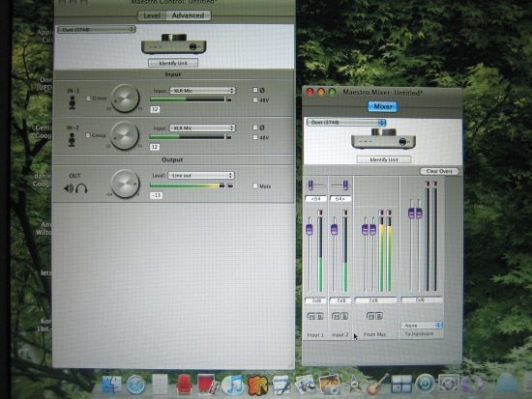
Task: Toggle phase invert Ø on IN-1
Action: click(x=255, y=90)
